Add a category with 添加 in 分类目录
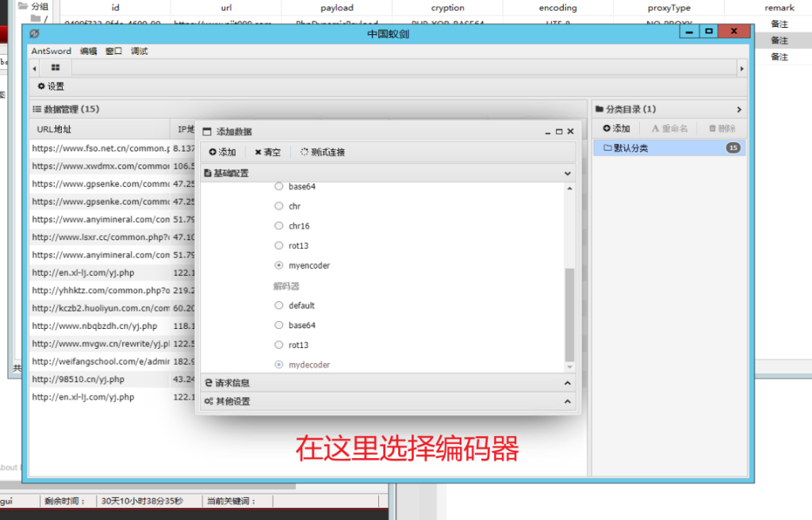The image size is (812, 520). pos(616,128)
